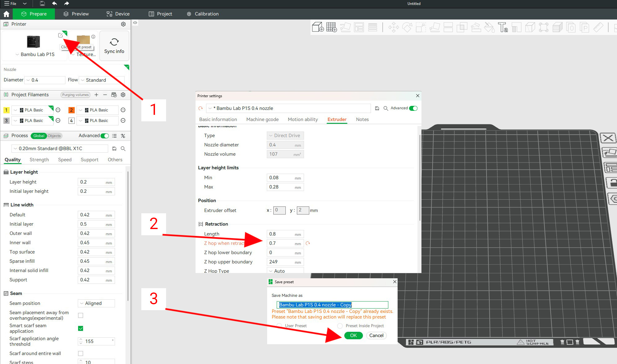Click the compare presets icon in Process header

[123, 136]
